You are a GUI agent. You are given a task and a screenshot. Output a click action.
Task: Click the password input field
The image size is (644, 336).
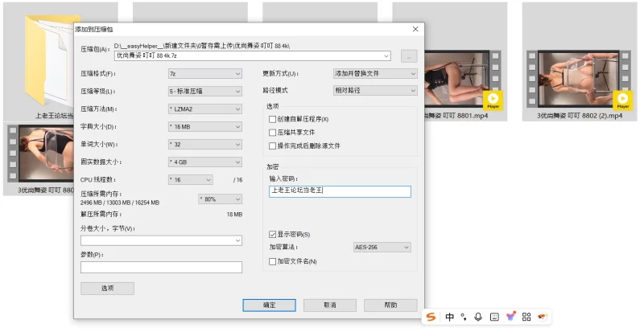[x=340, y=191]
